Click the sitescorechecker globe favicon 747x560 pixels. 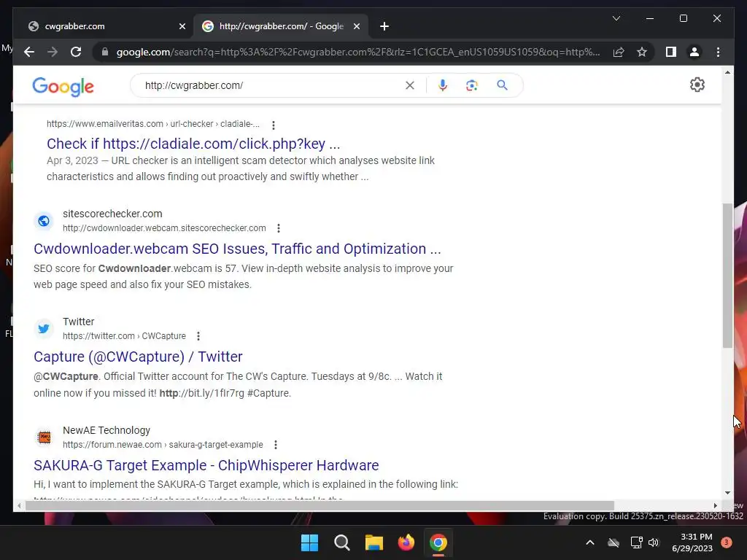click(44, 221)
